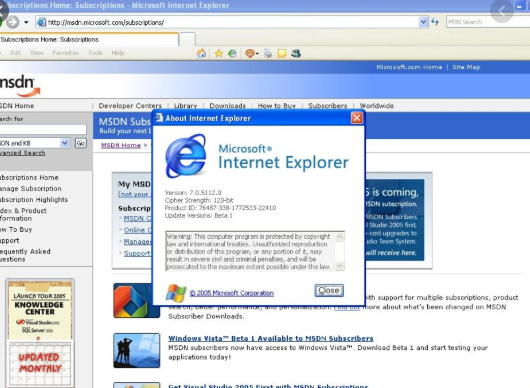530x388 pixels.
Task: Click the address bar URL field
Action: (x=233, y=22)
